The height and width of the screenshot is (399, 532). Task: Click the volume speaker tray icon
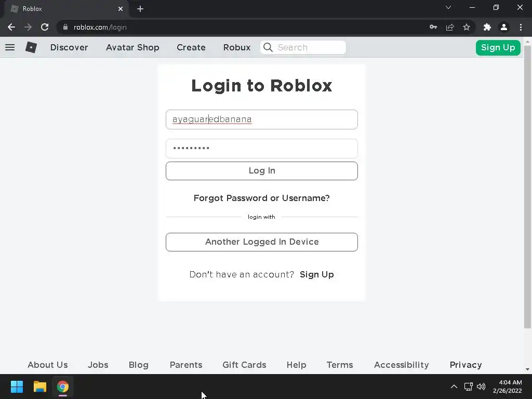tap(481, 387)
